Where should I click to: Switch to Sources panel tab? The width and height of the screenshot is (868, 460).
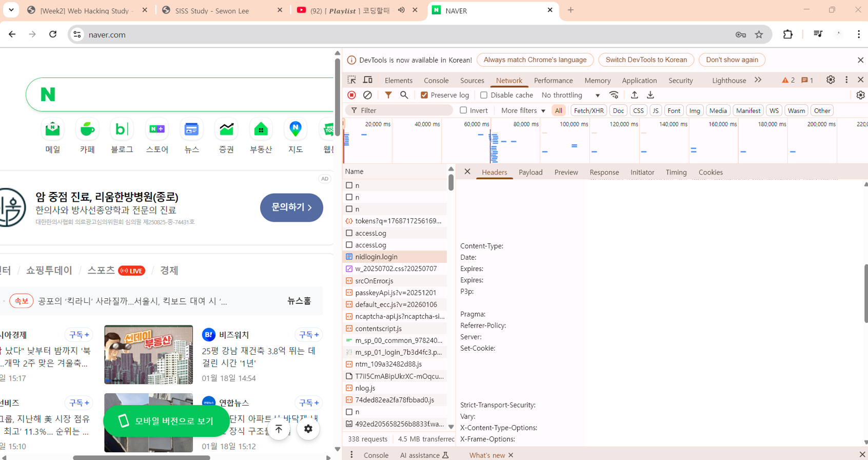472,81
